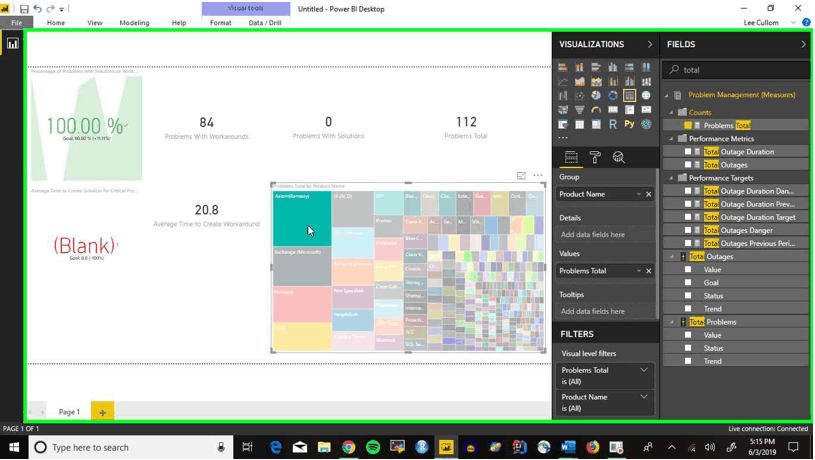
Task: Open the Analytics magnifier pane
Action: pos(619,157)
